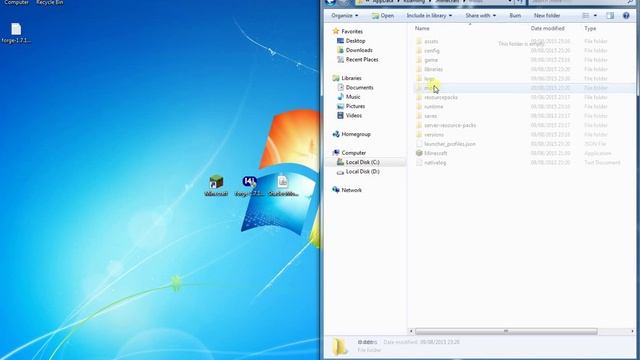
Task: Click the scrollbar left arrow
Action: (411, 331)
